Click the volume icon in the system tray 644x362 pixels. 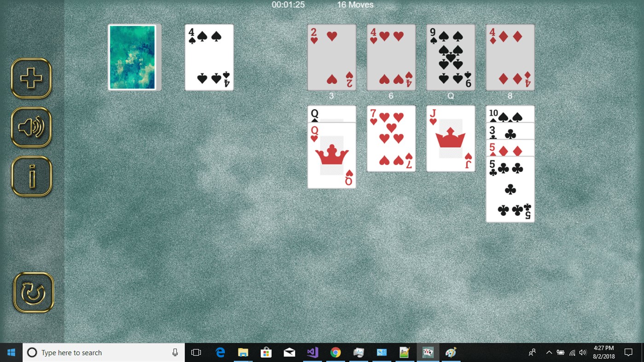coord(582,352)
